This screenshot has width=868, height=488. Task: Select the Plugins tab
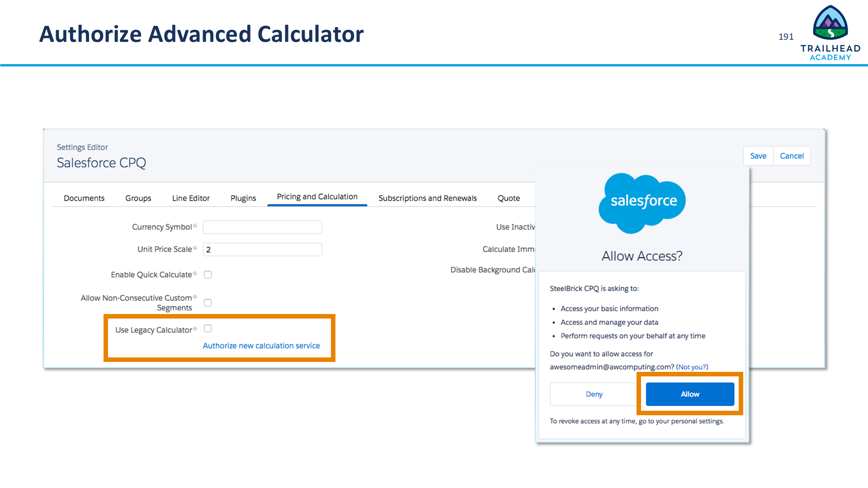[x=243, y=198]
